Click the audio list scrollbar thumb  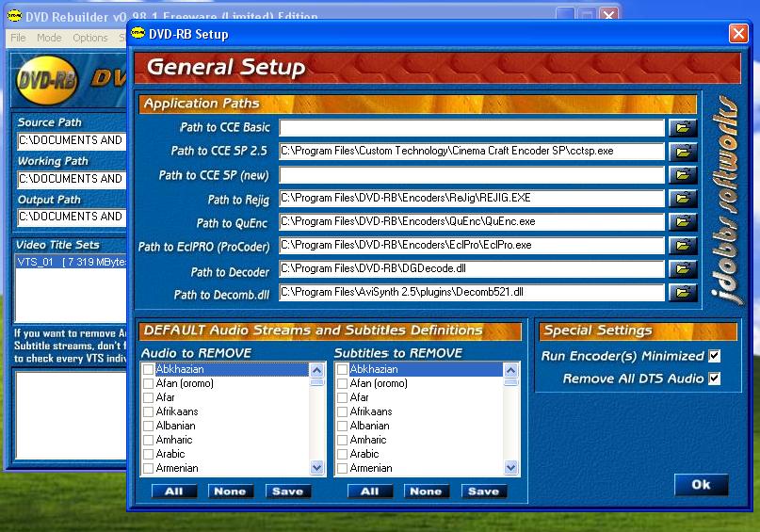316,382
